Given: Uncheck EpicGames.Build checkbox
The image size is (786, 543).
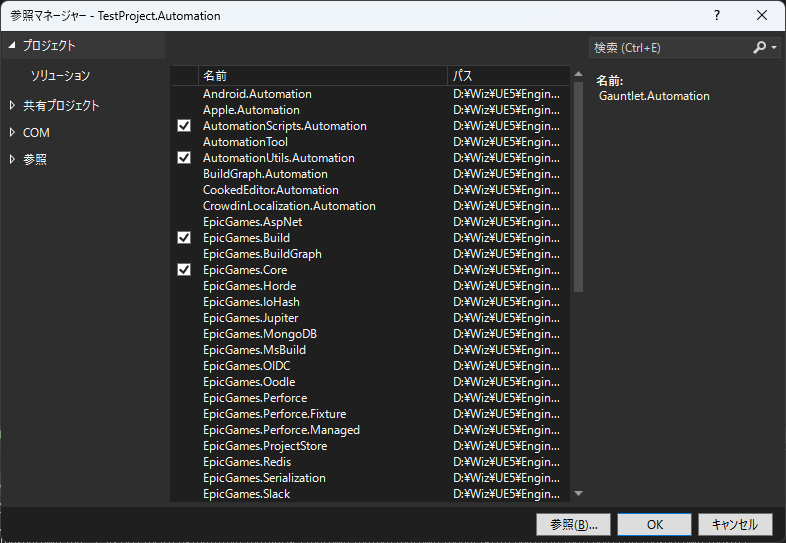Looking at the screenshot, I should (x=184, y=238).
